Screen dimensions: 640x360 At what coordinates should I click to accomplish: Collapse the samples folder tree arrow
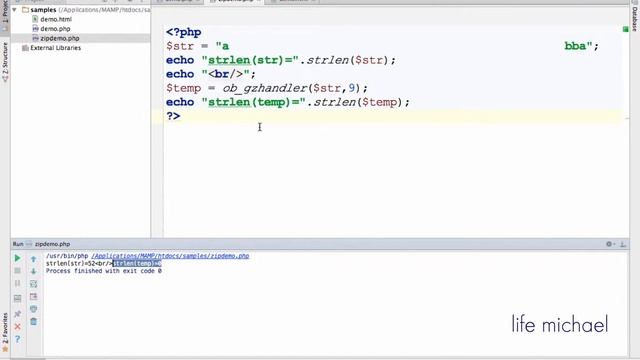(x=15, y=9)
